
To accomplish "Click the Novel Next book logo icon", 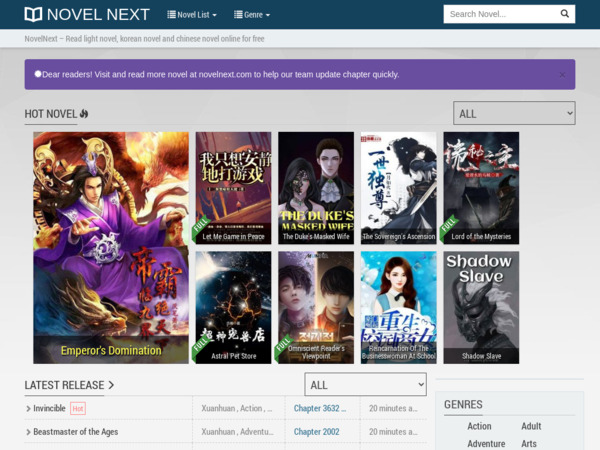I will (x=33, y=15).
